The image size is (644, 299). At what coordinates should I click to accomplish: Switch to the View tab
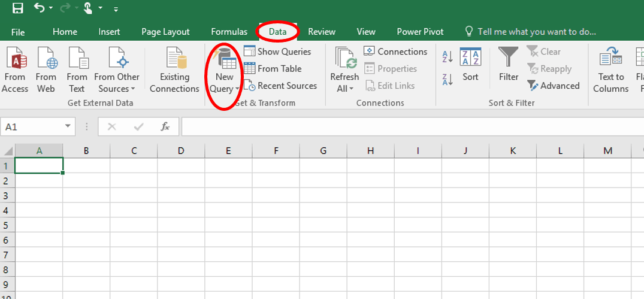pyautogui.click(x=366, y=32)
